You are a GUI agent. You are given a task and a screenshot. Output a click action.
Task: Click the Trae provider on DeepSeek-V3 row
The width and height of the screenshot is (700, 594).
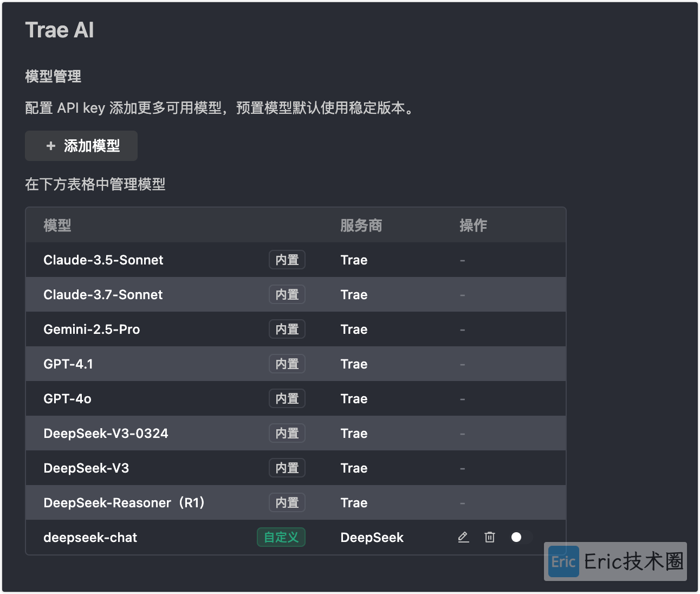pos(354,468)
